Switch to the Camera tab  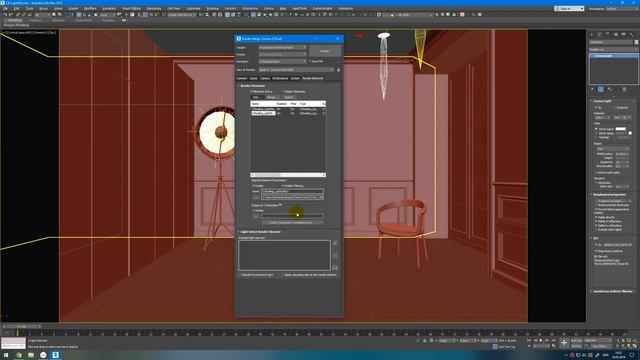[265, 78]
